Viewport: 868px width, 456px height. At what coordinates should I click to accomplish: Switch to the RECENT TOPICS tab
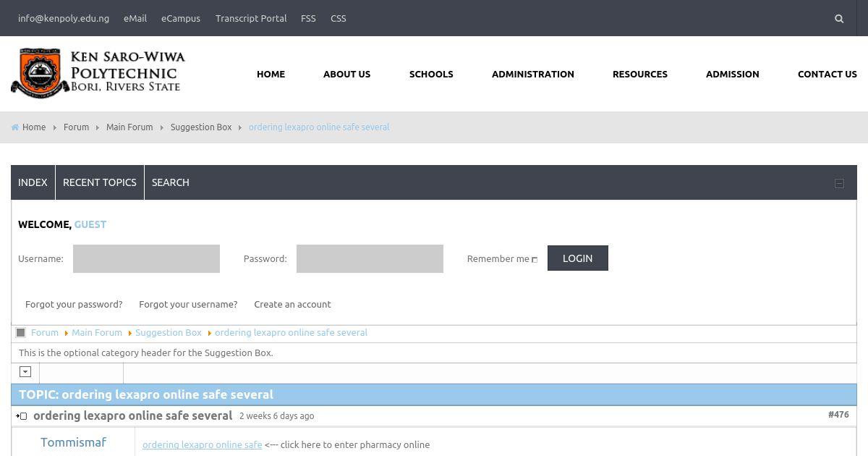100,182
